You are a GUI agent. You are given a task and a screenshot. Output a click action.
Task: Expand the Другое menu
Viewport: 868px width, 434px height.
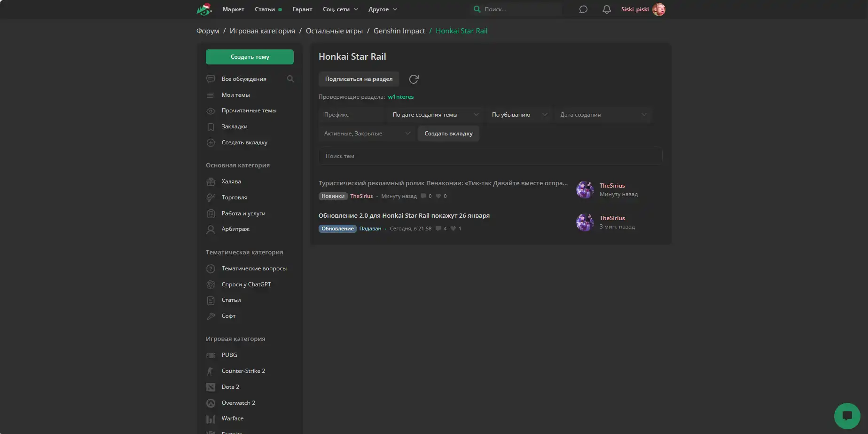383,9
